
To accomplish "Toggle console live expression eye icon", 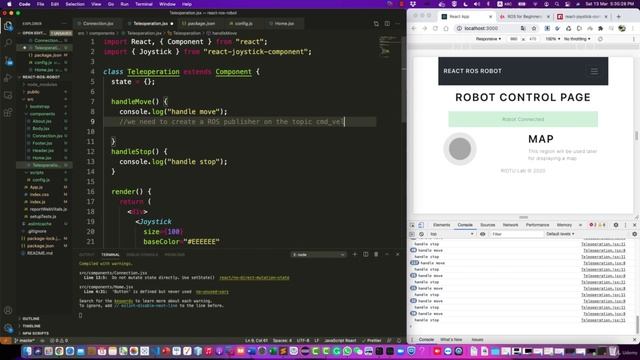I will point(482,234).
